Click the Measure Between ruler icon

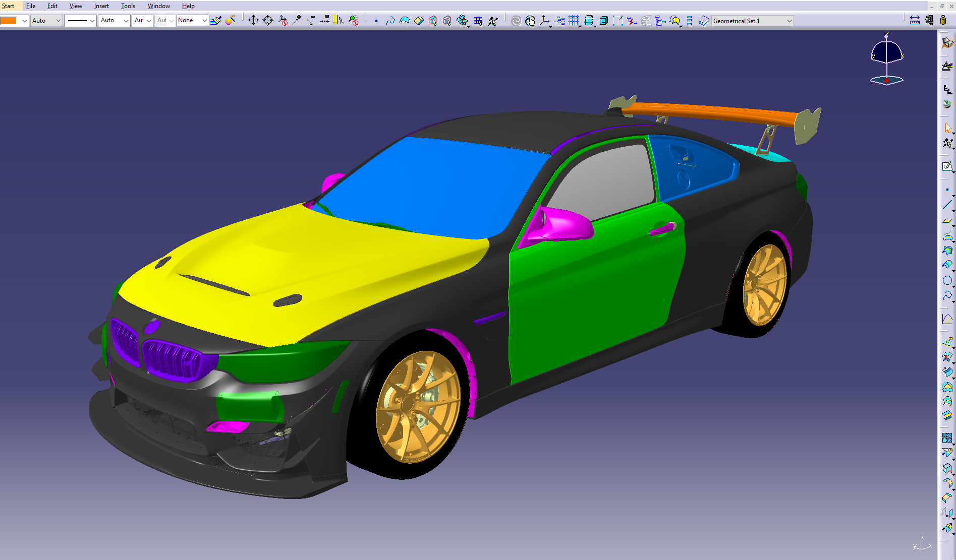pyautogui.click(x=914, y=21)
